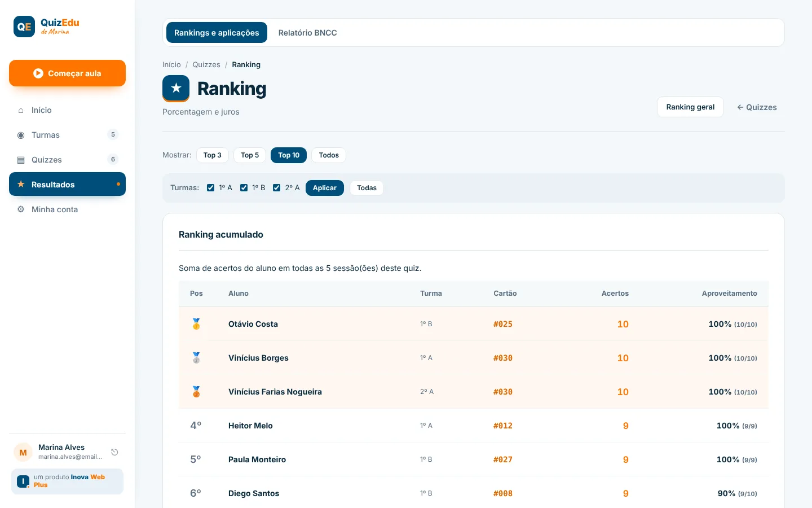Click the Minha conta gear icon
This screenshot has height=508, width=812.
tap(21, 209)
